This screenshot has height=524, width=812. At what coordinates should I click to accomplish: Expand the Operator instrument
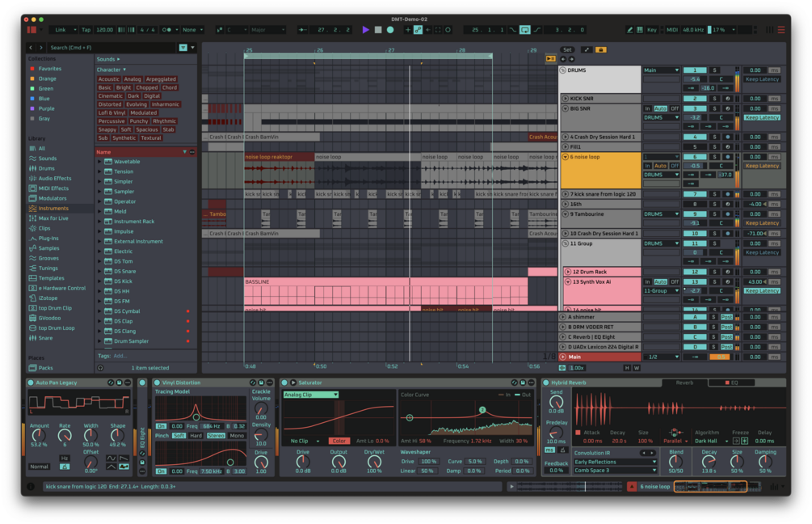pos(99,201)
